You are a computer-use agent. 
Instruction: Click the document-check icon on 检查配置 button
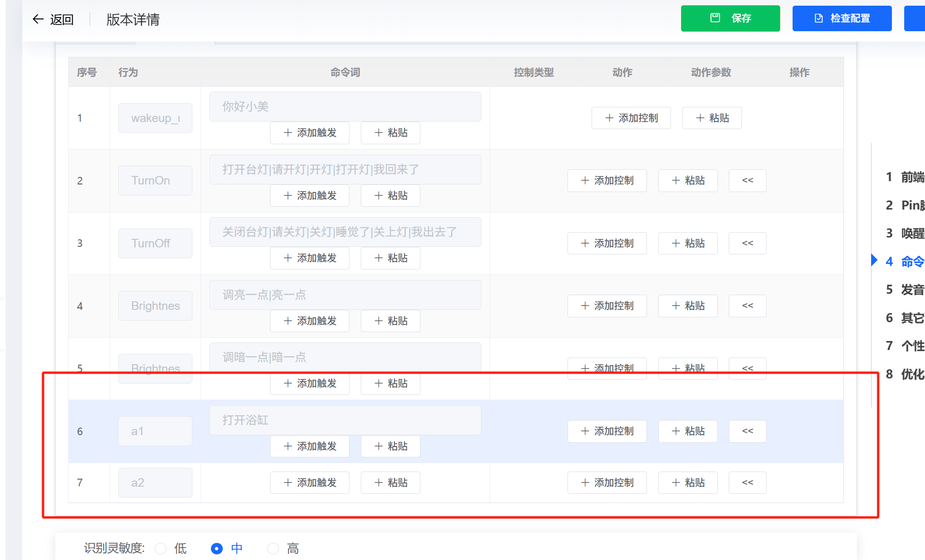(x=818, y=18)
